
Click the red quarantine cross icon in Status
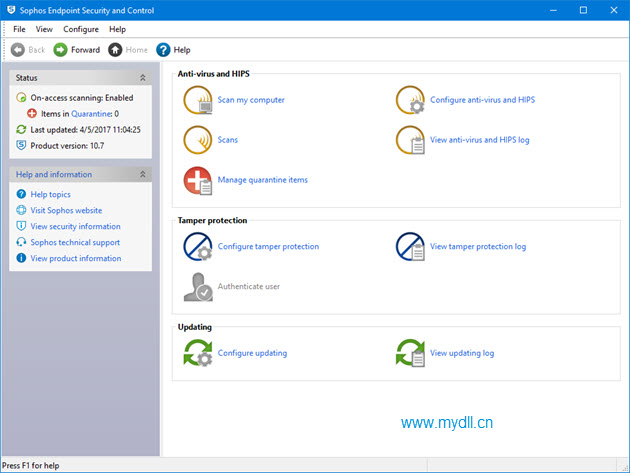pyautogui.click(x=32, y=114)
